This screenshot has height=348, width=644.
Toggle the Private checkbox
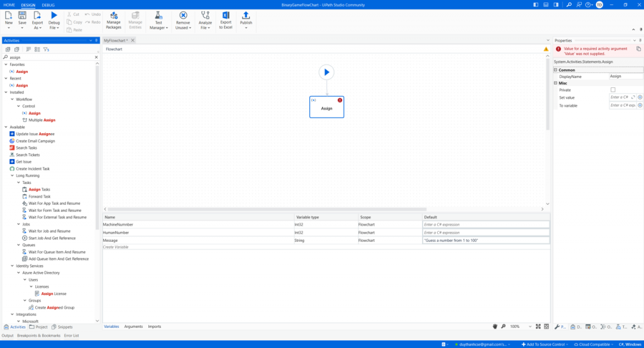[x=613, y=90]
